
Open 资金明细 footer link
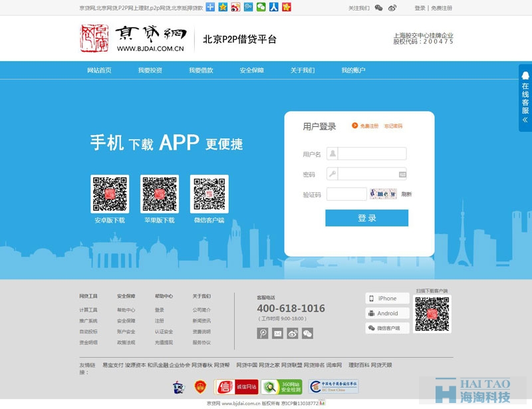pyautogui.click(x=88, y=342)
